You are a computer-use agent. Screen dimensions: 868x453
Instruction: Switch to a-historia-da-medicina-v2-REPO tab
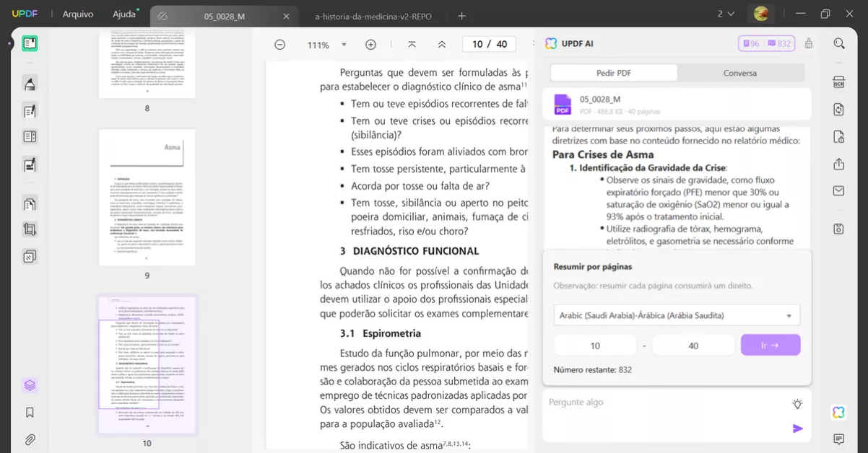click(x=373, y=16)
